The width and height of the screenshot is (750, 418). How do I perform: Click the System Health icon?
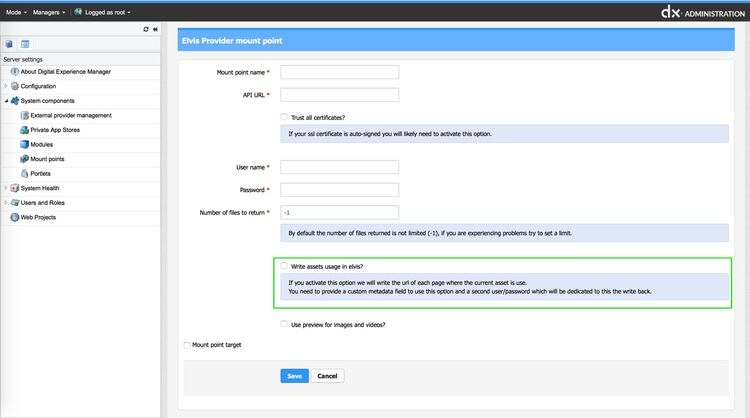15,188
